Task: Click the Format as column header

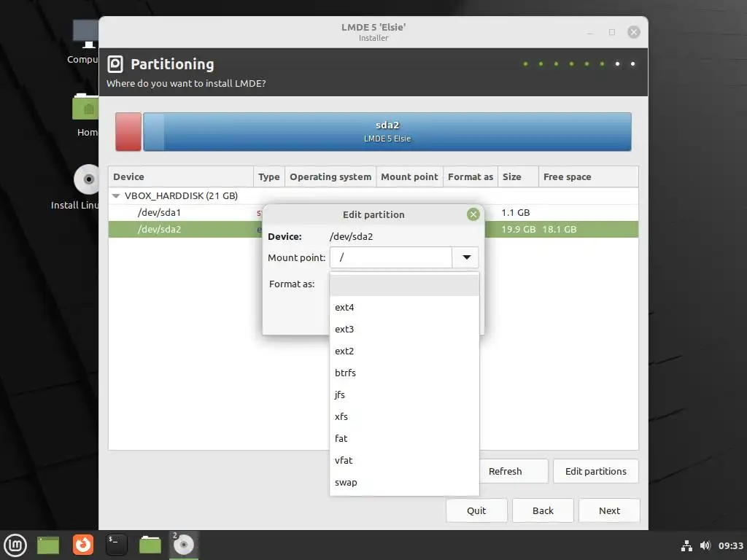Action: coord(471,176)
